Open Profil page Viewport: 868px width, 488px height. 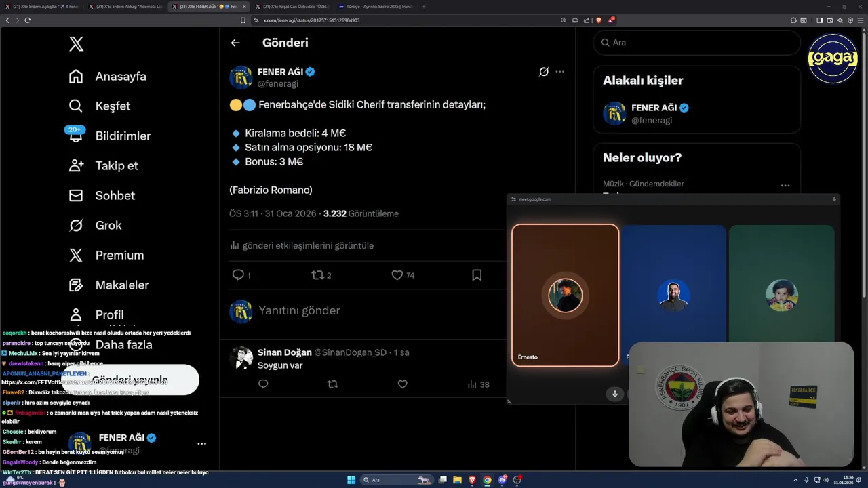tap(96, 315)
